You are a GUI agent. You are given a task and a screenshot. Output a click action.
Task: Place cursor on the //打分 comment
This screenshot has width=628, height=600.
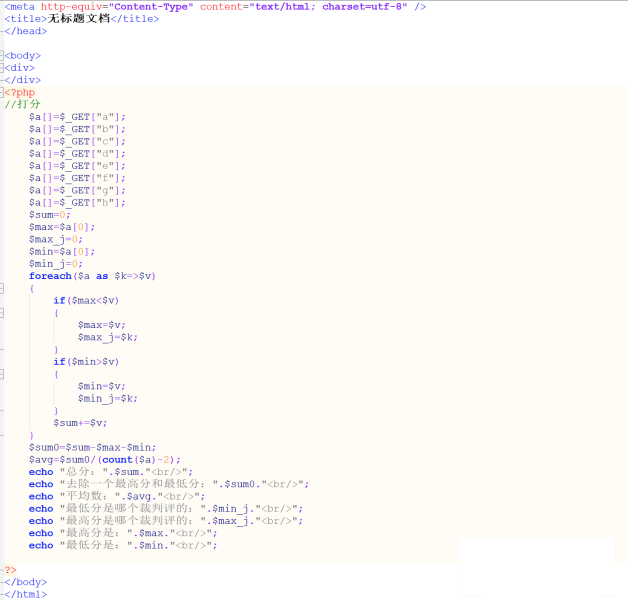(23, 104)
